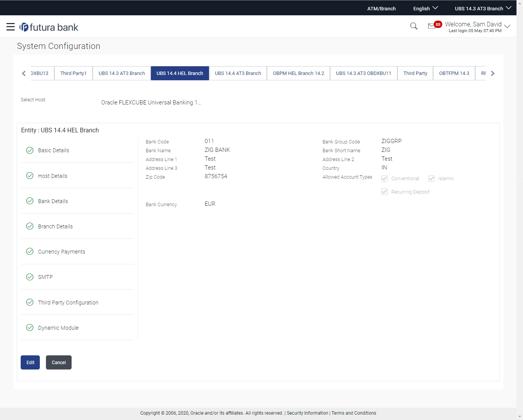
Task: Click the Branch Details check icon
Action: (30, 226)
